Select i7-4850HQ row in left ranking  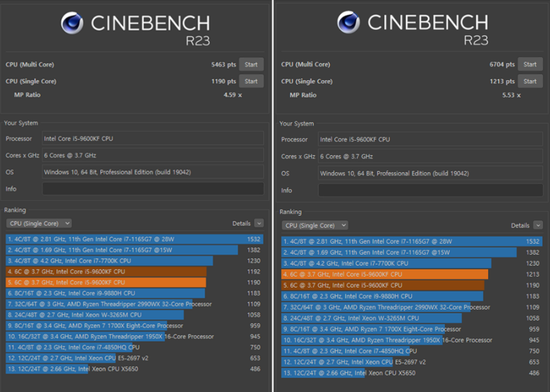point(135,347)
